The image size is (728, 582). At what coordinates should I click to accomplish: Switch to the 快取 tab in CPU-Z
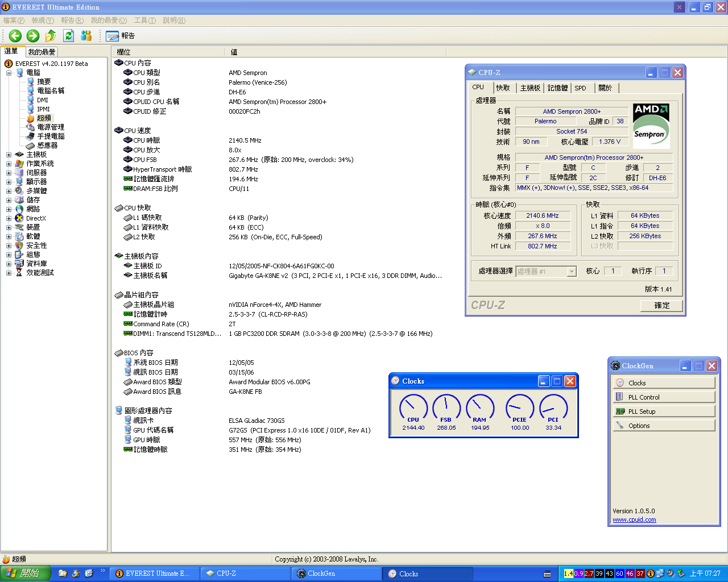tap(503, 88)
